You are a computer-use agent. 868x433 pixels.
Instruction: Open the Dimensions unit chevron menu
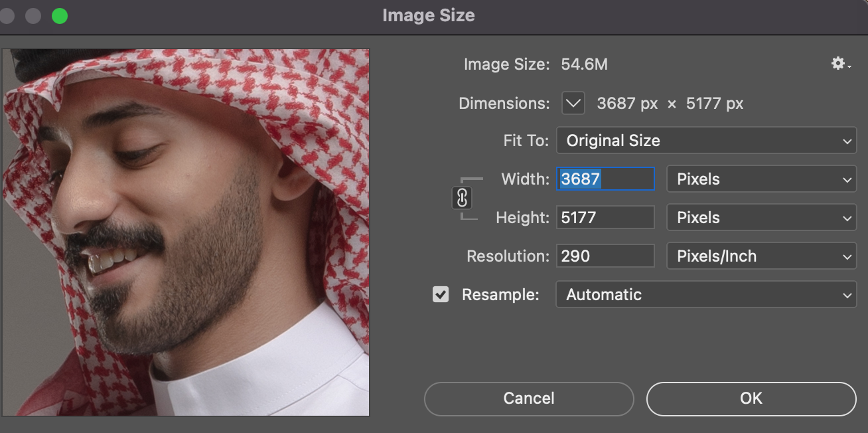tap(573, 103)
